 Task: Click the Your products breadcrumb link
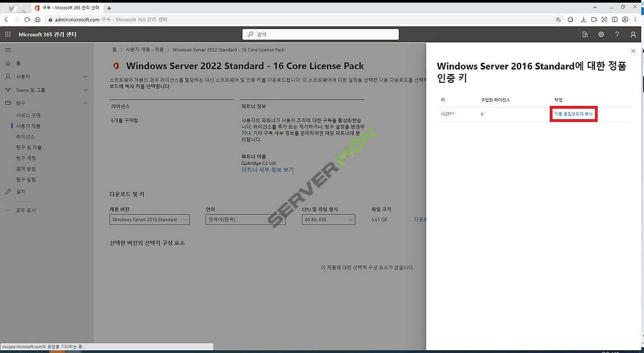pyautogui.click(x=144, y=50)
